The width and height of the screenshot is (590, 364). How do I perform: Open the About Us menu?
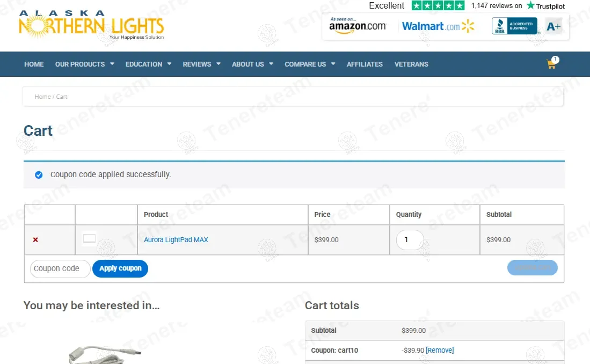coord(248,64)
